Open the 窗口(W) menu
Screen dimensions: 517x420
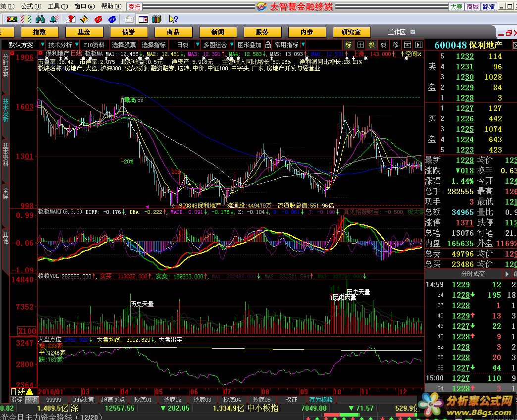coord(84,6)
